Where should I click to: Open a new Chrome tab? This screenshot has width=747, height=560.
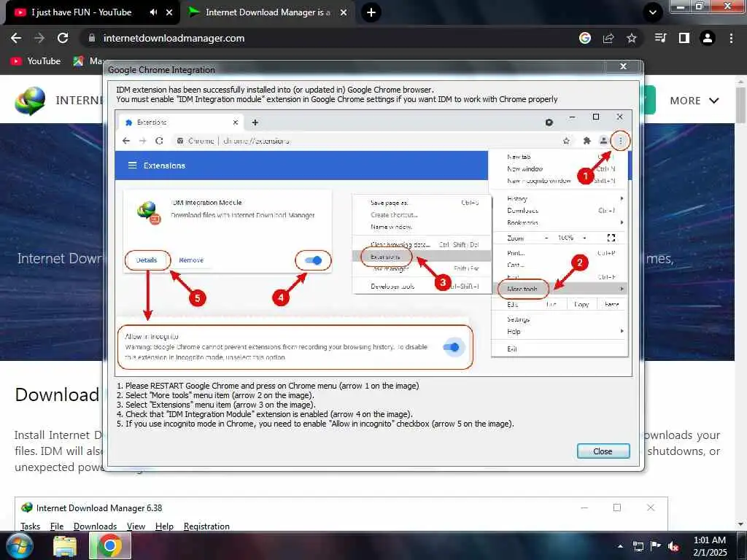[371, 12]
